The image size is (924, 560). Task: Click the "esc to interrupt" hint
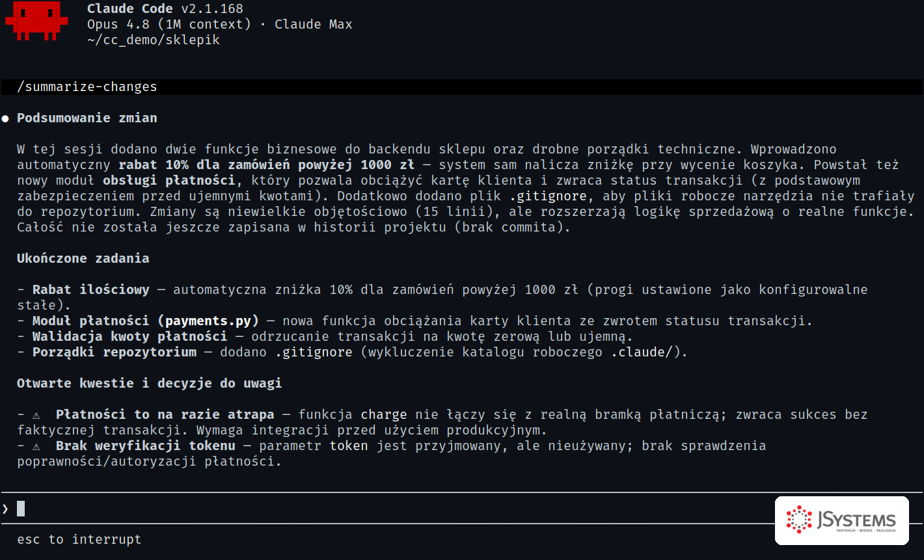(x=79, y=540)
